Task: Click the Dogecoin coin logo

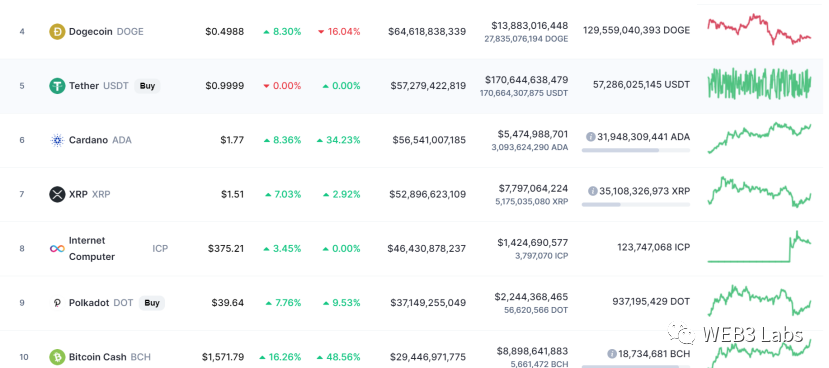Action: pos(57,32)
